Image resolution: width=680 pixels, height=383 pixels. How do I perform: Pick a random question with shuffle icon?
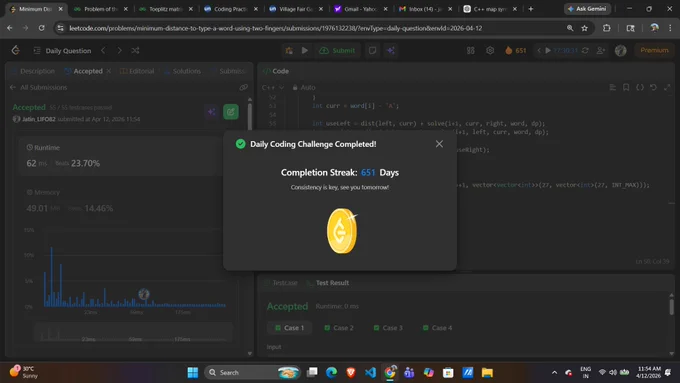click(135, 51)
